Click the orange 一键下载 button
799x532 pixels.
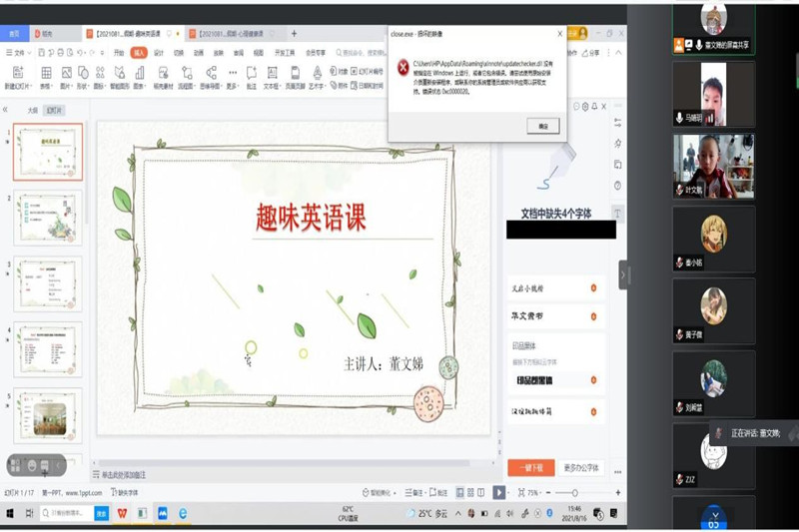point(530,467)
